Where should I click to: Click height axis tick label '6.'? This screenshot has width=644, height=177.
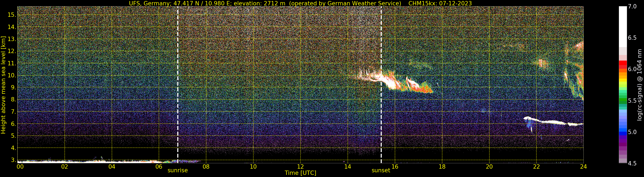pyautogui.click(x=13, y=124)
